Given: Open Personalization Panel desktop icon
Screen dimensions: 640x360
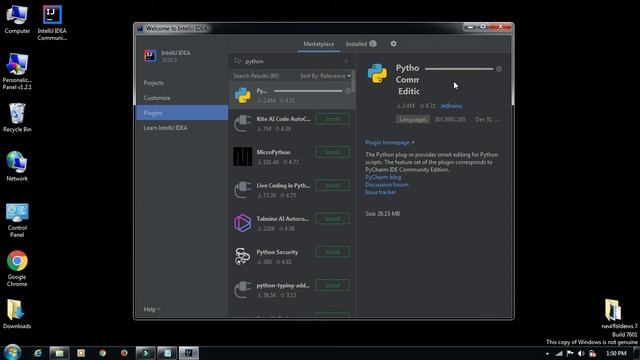Looking at the screenshot, I should pos(17,71).
